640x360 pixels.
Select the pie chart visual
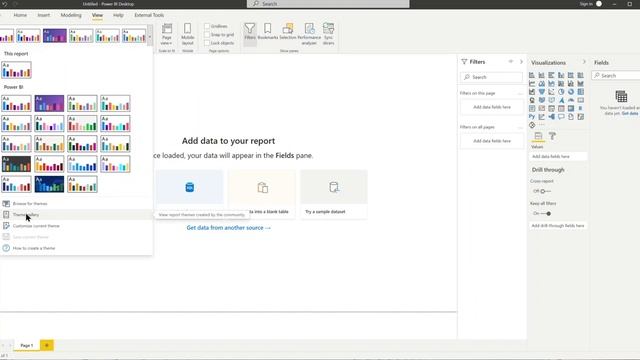pyautogui.click(x=561, y=92)
